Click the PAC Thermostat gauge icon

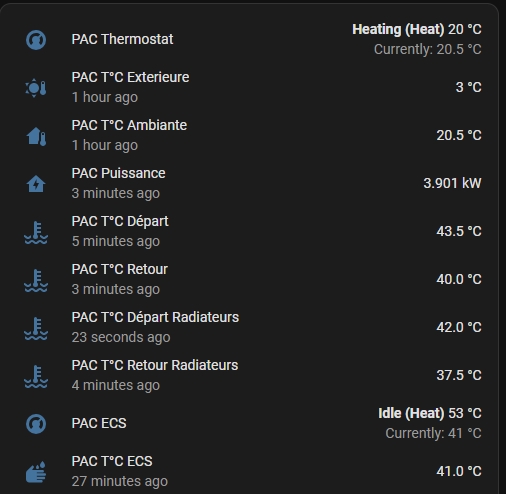36,40
